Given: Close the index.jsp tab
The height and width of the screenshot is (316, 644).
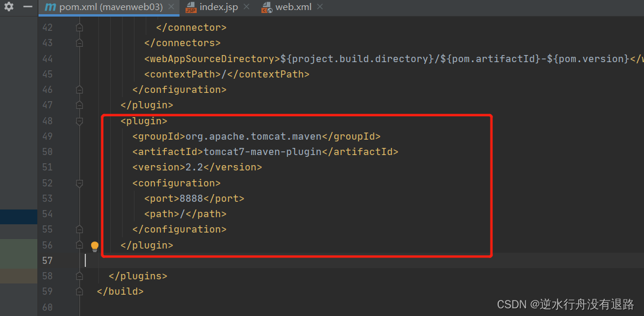Looking at the screenshot, I should [x=246, y=7].
